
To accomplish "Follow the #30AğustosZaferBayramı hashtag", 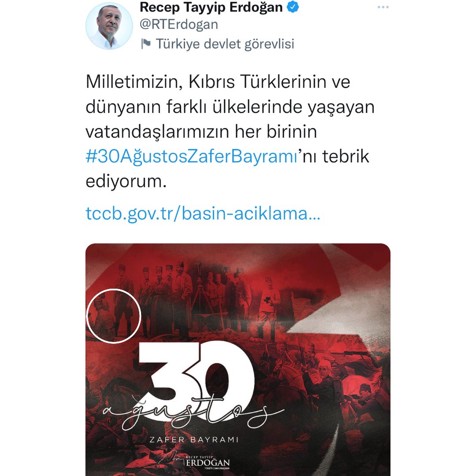I will [191, 156].
